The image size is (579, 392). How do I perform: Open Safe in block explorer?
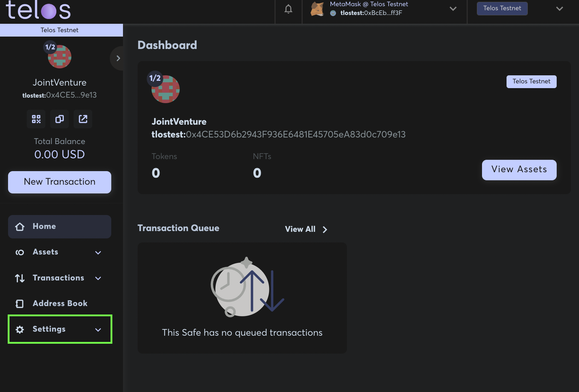pyautogui.click(x=83, y=119)
